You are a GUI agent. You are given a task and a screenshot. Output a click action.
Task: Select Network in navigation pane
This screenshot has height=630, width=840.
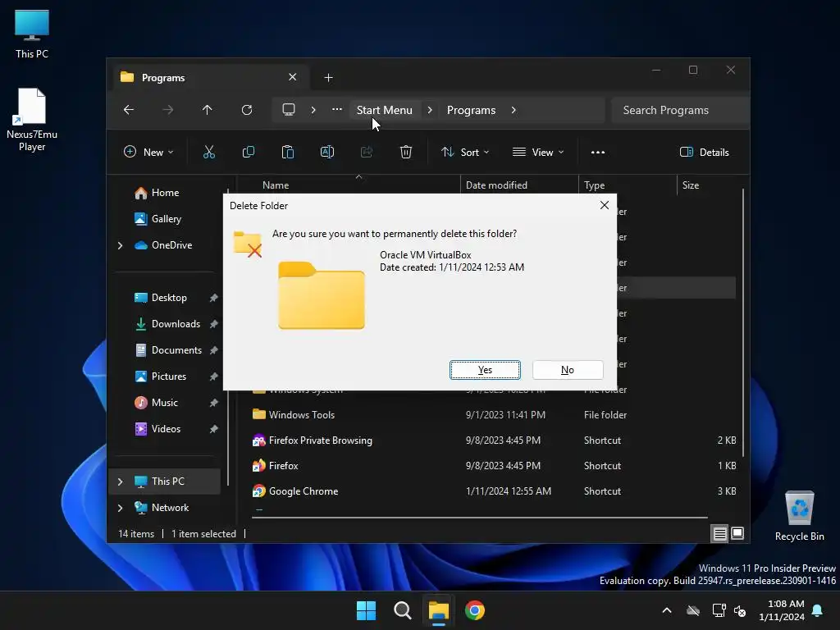[x=170, y=507]
